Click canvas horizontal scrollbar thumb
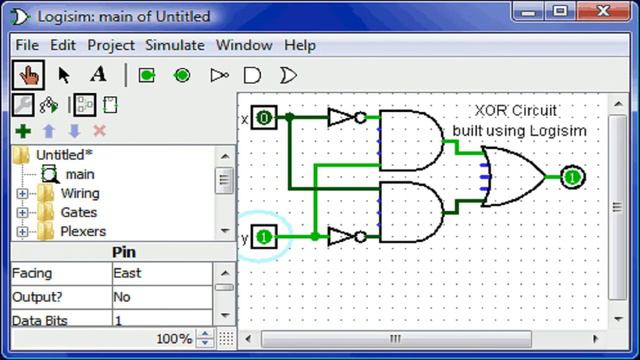 396,339
